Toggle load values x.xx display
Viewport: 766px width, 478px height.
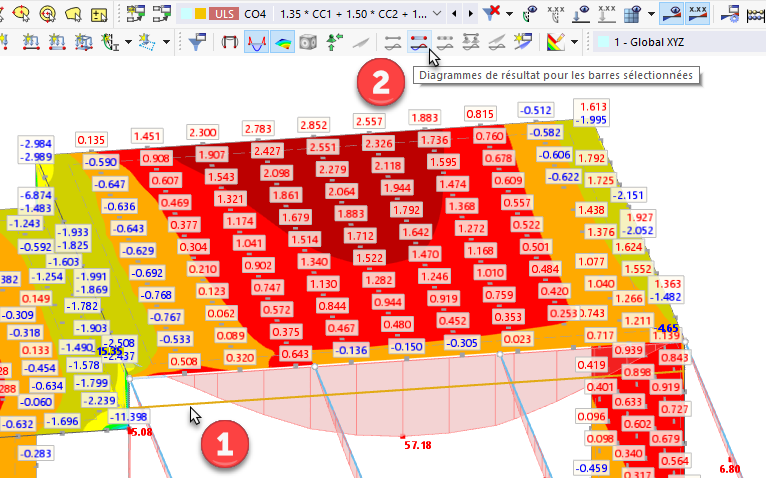(x=555, y=14)
